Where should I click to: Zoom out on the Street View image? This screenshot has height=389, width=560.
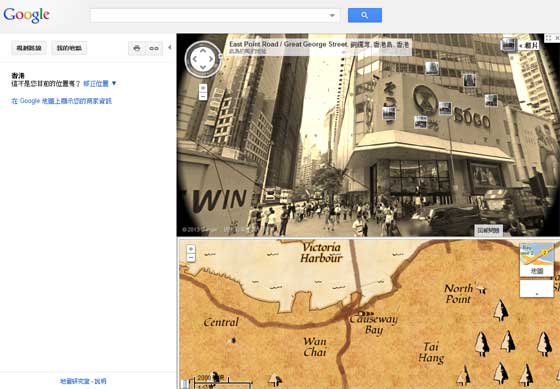click(203, 96)
